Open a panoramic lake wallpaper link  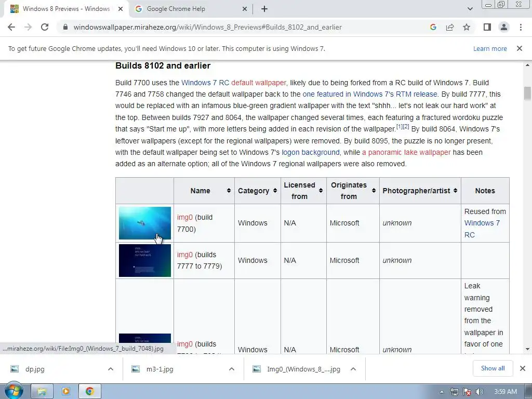point(406,152)
